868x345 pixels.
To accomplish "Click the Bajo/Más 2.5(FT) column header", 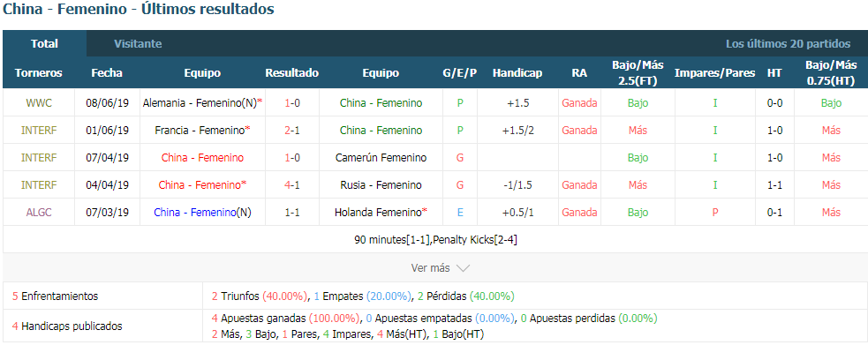I will click(638, 72).
